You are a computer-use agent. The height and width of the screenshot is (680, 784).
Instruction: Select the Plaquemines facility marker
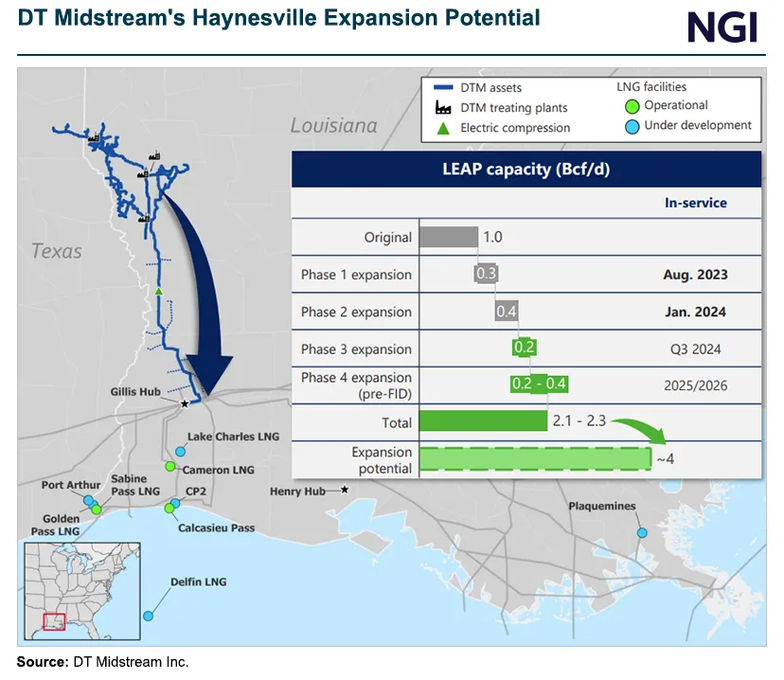tap(640, 534)
